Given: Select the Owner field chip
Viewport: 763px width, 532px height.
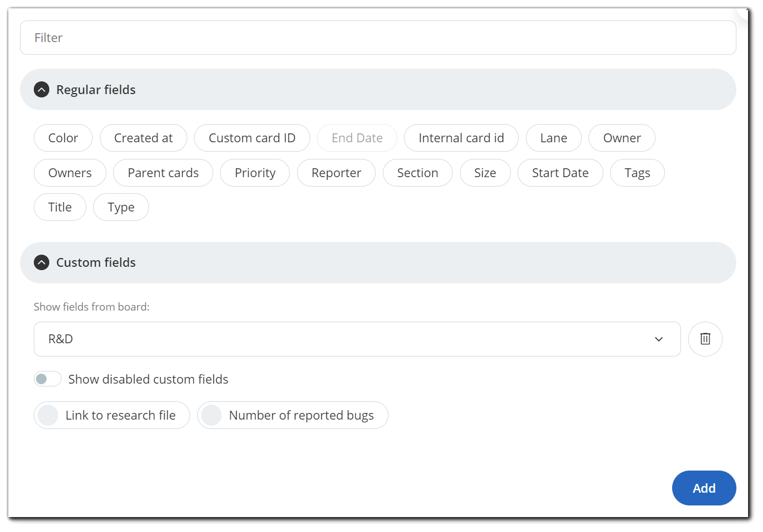Looking at the screenshot, I should pyautogui.click(x=622, y=138).
